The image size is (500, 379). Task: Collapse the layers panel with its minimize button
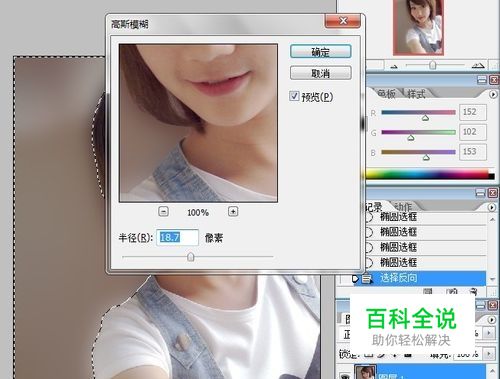pyautogui.click(x=481, y=305)
